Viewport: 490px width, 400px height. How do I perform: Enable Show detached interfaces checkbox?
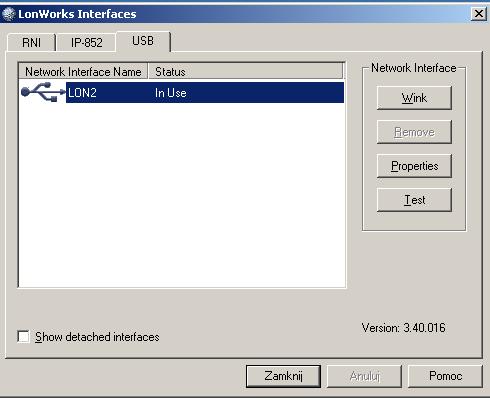pos(23,337)
